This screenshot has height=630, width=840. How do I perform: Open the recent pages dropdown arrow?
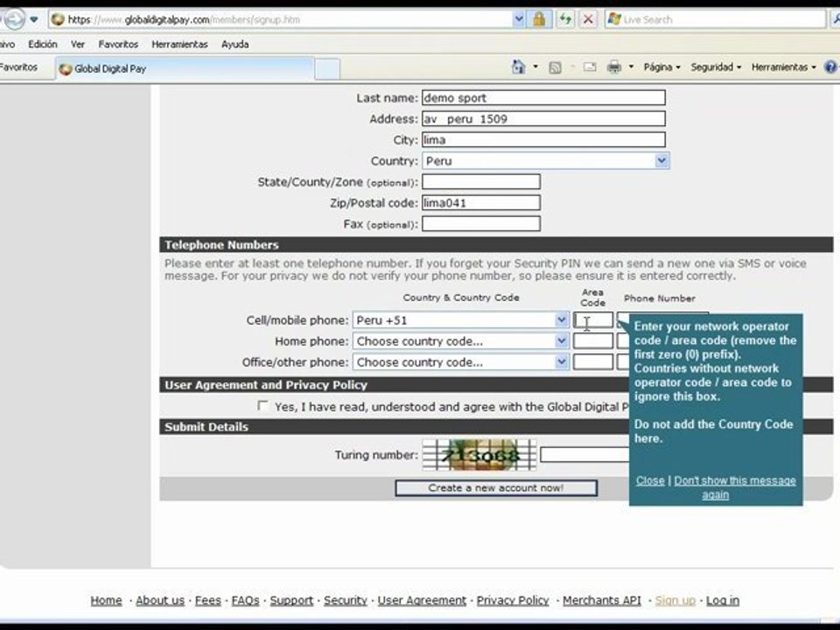[x=34, y=20]
